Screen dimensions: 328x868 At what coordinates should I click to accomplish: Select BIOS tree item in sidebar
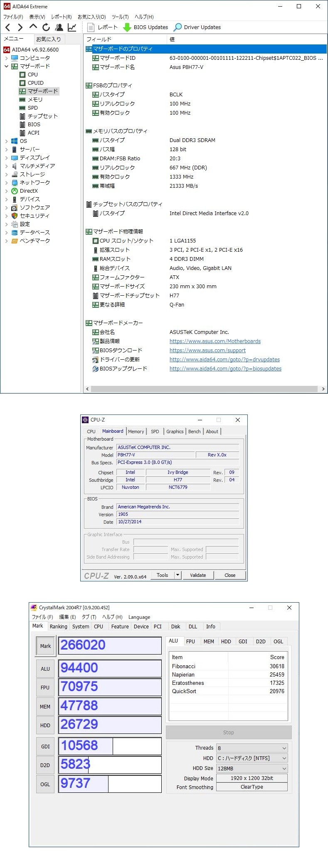(x=34, y=125)
